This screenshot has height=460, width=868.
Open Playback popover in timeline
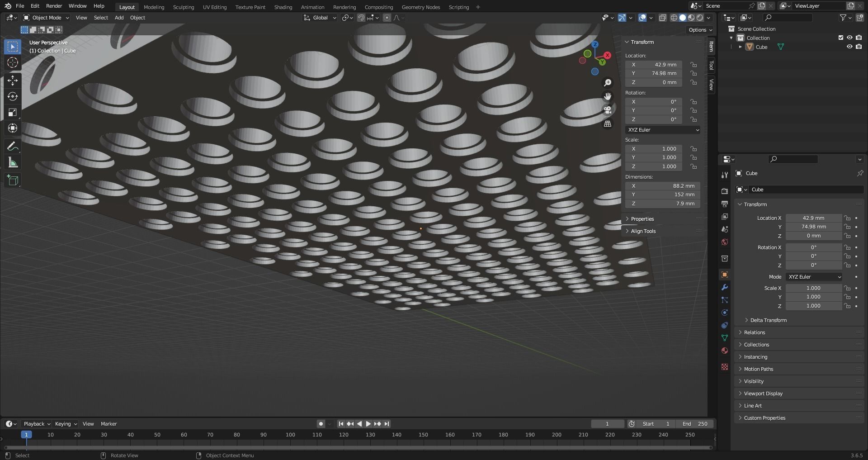coord(37,424)
